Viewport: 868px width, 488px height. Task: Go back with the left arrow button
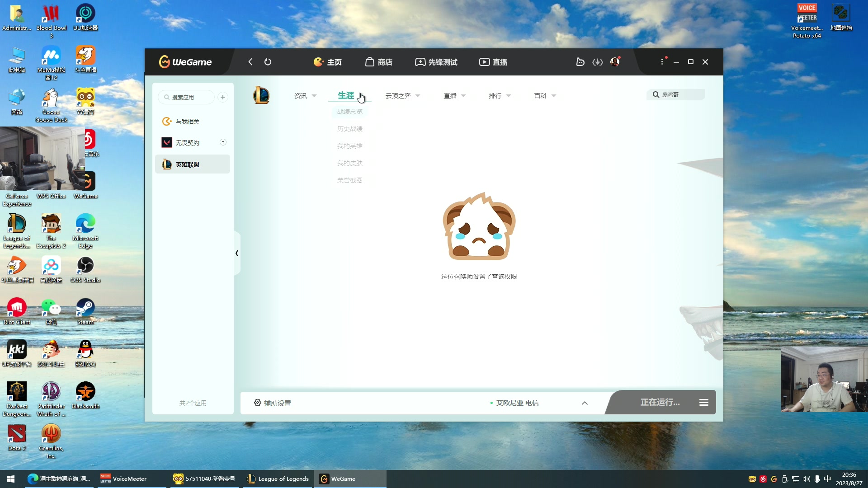coord(250,62)
